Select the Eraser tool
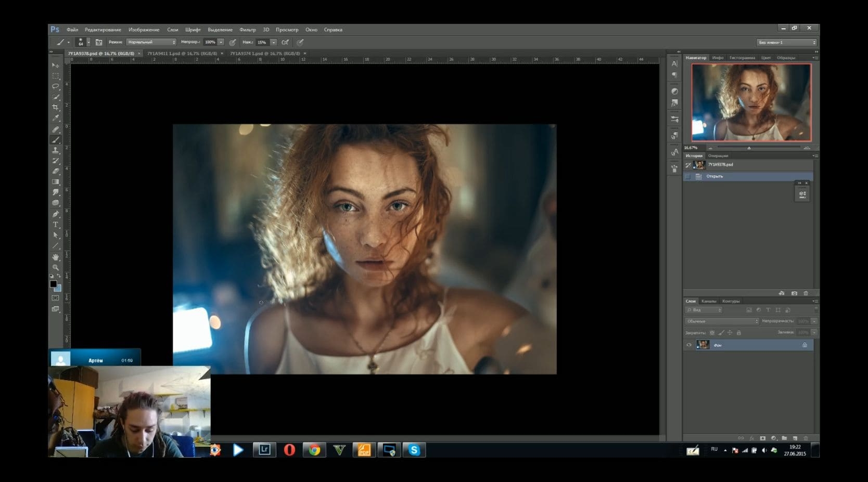The image size is (868, 482). point(55,171)
